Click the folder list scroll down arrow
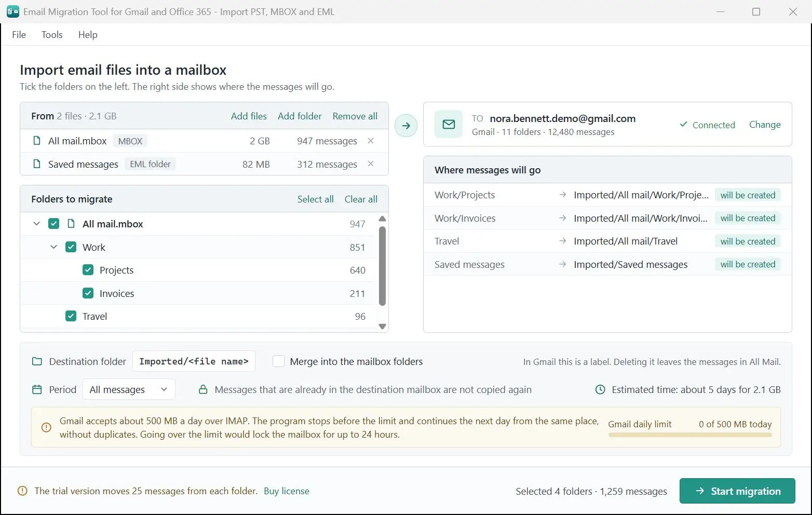This screenshot has height=515, width=812. pos(383,327)
